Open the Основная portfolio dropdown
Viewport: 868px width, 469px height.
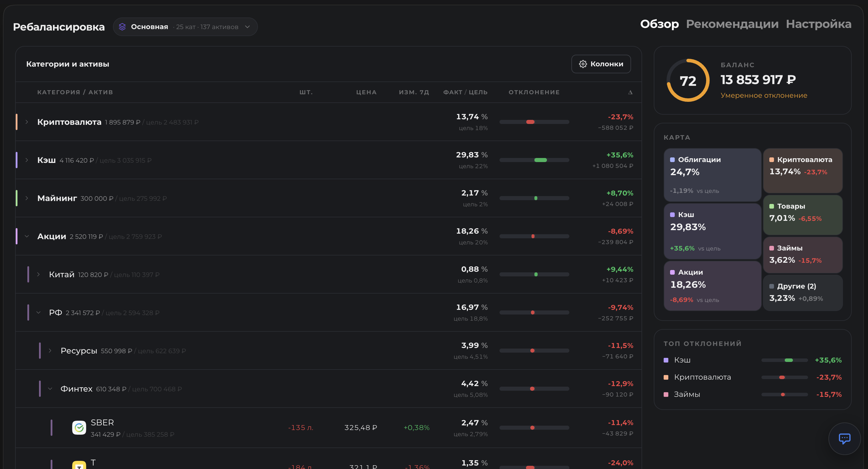click(x=185, y=26)
